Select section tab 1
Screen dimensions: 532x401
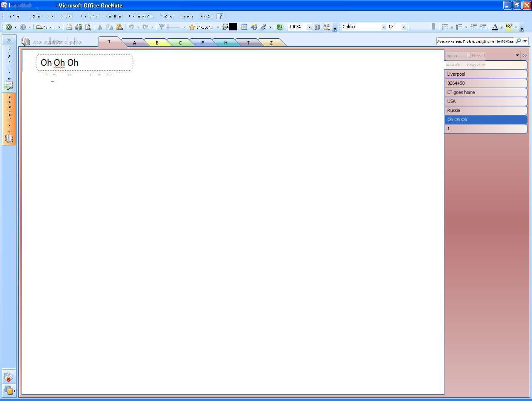coord(109,42)
